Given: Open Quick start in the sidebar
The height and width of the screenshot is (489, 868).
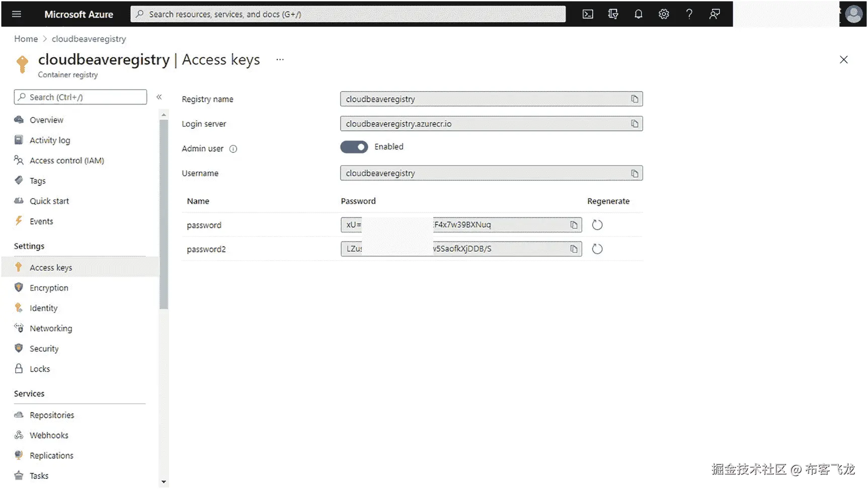Looking at the screenshot, I should click(49, 201).
